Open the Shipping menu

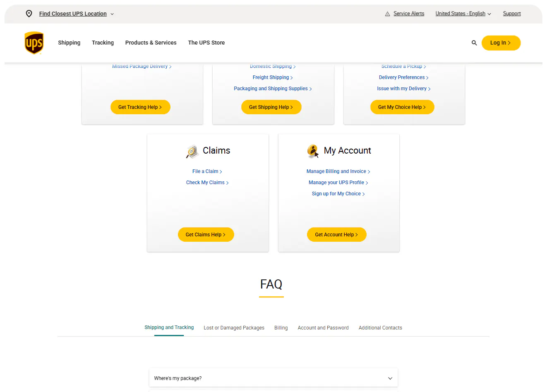pos(69,43)
